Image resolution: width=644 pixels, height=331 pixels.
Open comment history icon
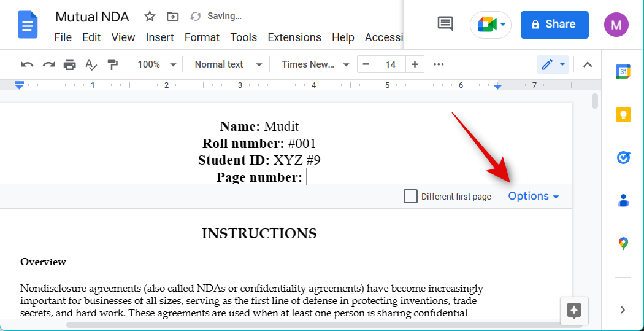[445, 24]
